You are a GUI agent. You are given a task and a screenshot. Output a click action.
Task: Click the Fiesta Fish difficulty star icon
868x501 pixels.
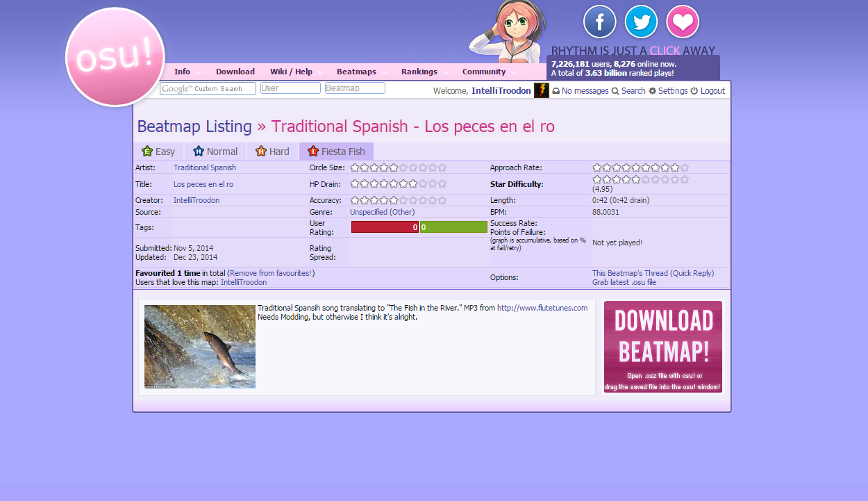click(313, 151)
